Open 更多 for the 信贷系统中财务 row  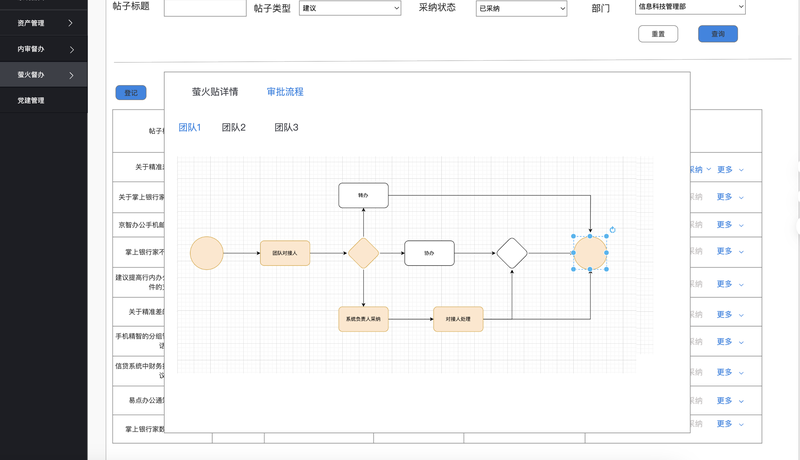click(x=730, y=372)
